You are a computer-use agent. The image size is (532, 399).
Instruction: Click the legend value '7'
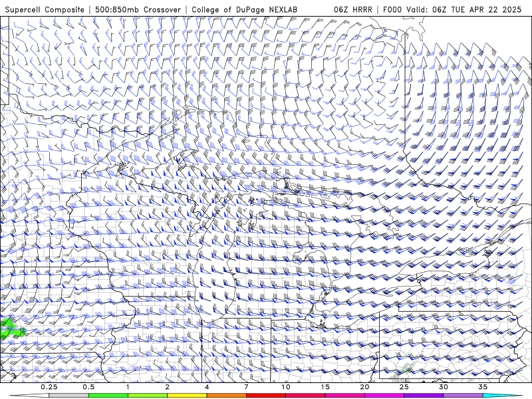click(246, 387)
